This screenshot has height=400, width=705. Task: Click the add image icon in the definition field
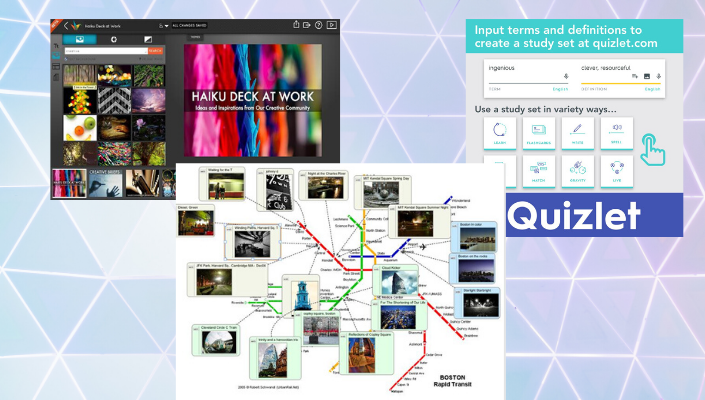point(647,76)
